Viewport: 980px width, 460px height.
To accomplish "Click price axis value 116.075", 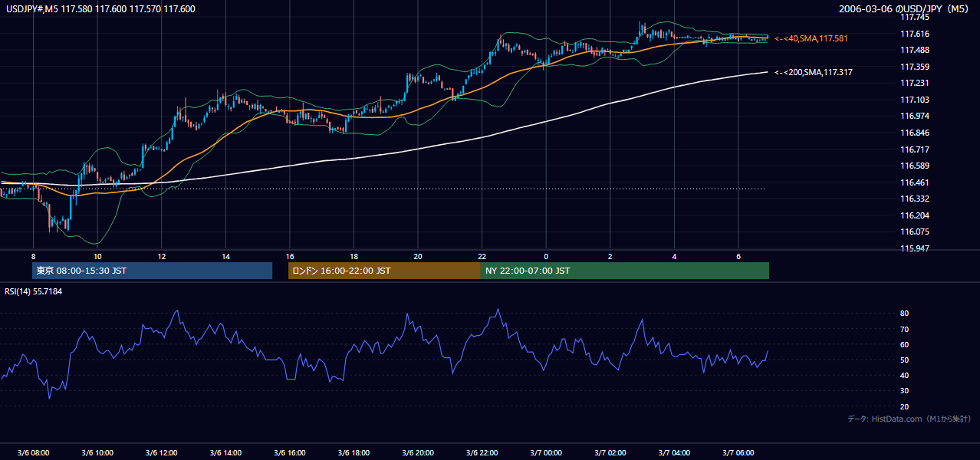I will point(916,232).
